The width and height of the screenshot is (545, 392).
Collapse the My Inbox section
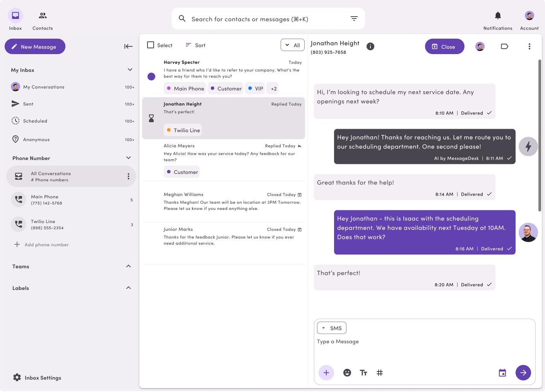[x=130, y=70]
